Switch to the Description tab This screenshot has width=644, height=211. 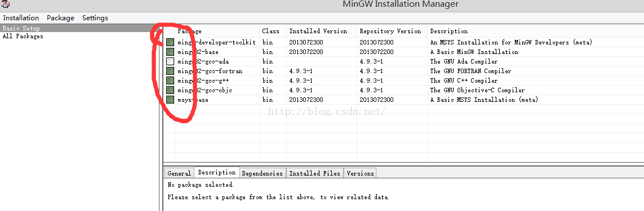click(217, 172)
